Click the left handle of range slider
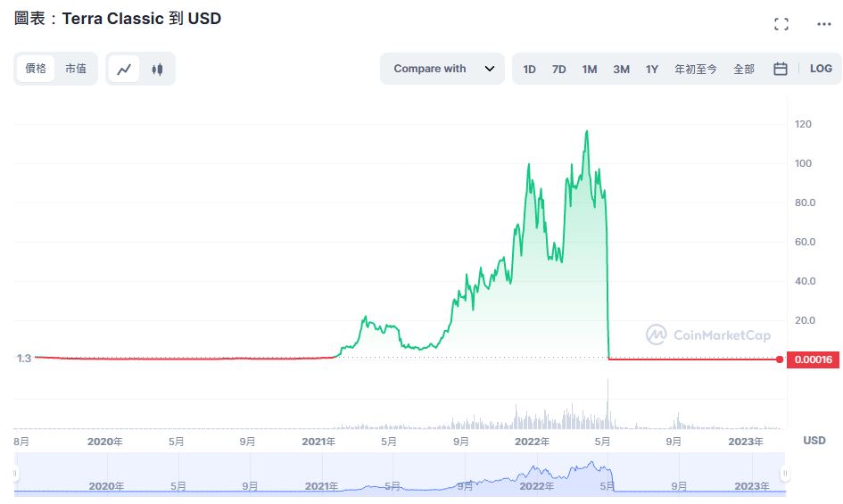The height and width of the screenshot is (504, 843). pyautogui.click(x=15, y=474)
